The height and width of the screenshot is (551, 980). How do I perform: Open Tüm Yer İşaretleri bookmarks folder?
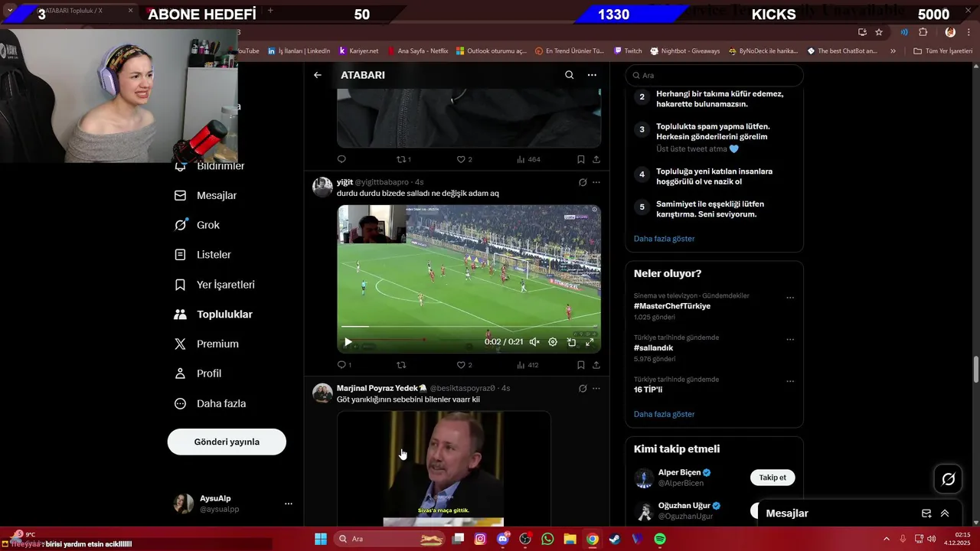942,51
